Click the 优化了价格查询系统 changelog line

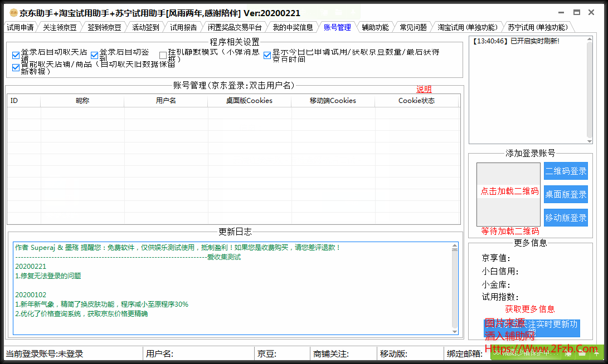(81, 314)
